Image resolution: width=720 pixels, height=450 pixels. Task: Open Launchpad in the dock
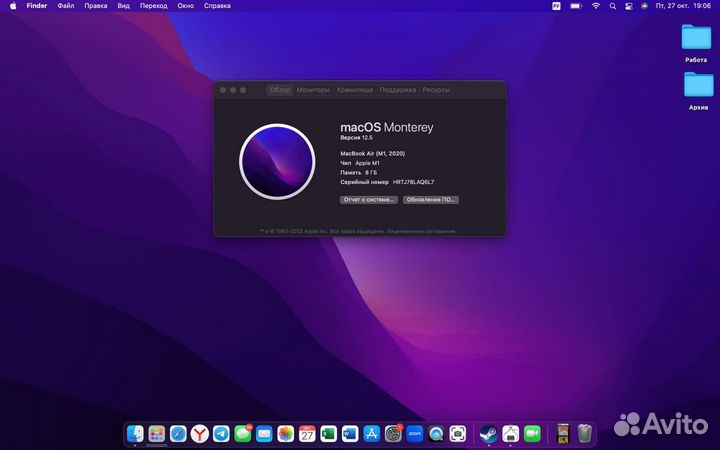(x=157, y=433)
